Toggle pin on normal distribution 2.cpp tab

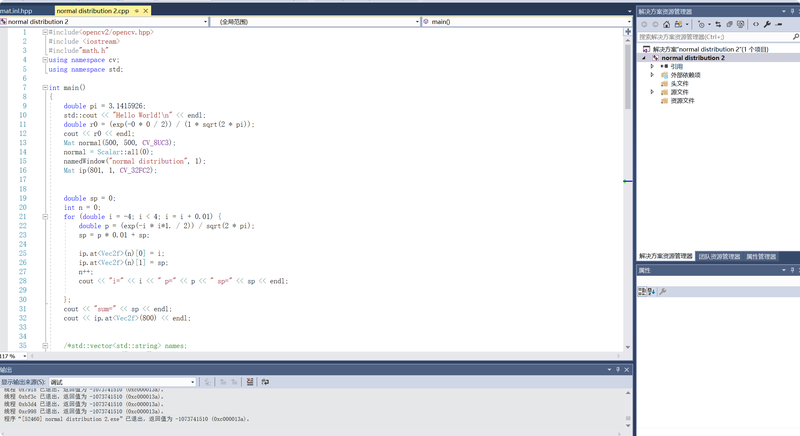pyautogui.click(x=137, y=11)
